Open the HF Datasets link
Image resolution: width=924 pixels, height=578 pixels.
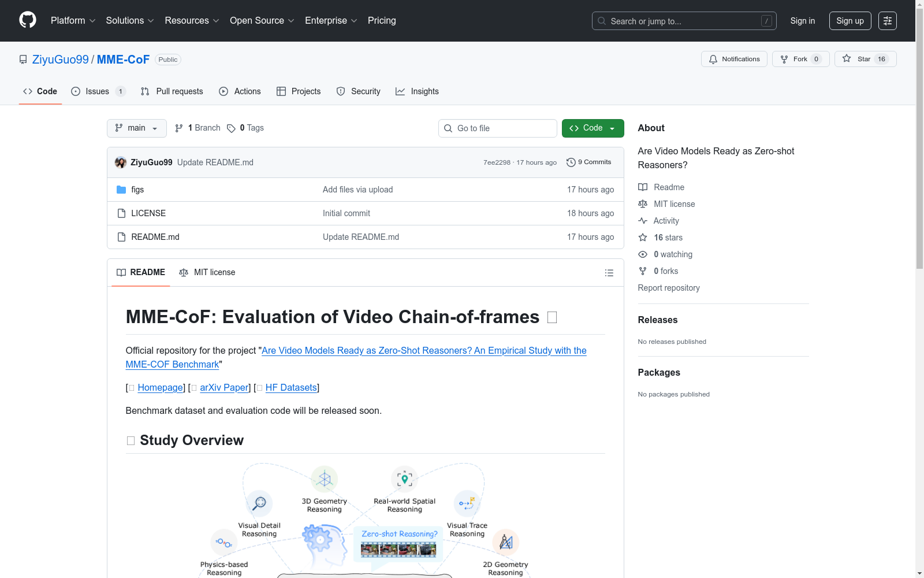[291, 388]
